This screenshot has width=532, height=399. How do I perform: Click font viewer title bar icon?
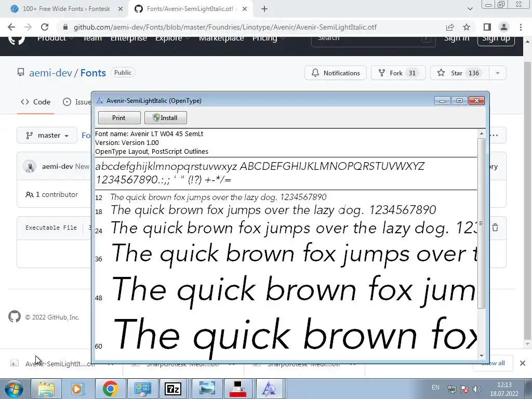click(x=100, y=101)
